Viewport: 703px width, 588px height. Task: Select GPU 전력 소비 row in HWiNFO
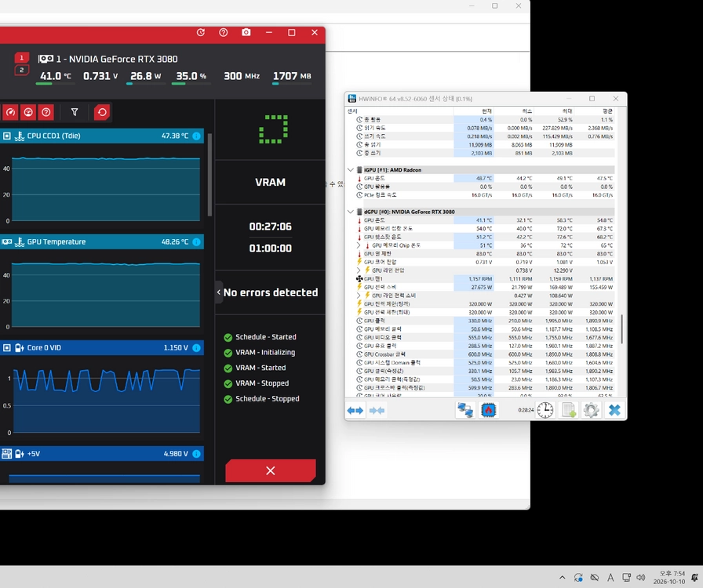[x=485, y=287]
